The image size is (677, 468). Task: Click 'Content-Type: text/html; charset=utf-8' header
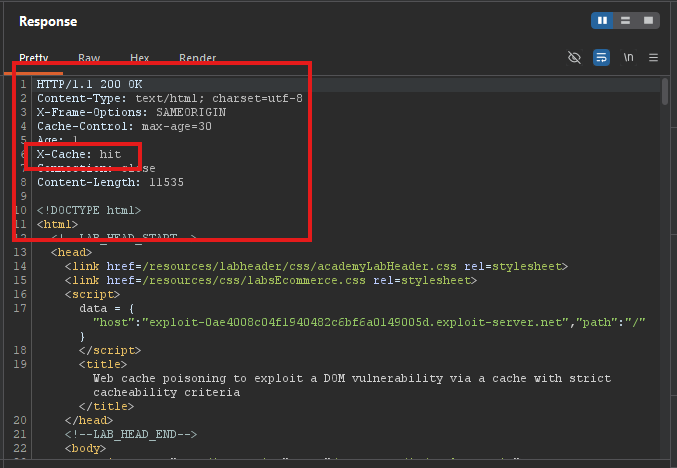[170, 98]
